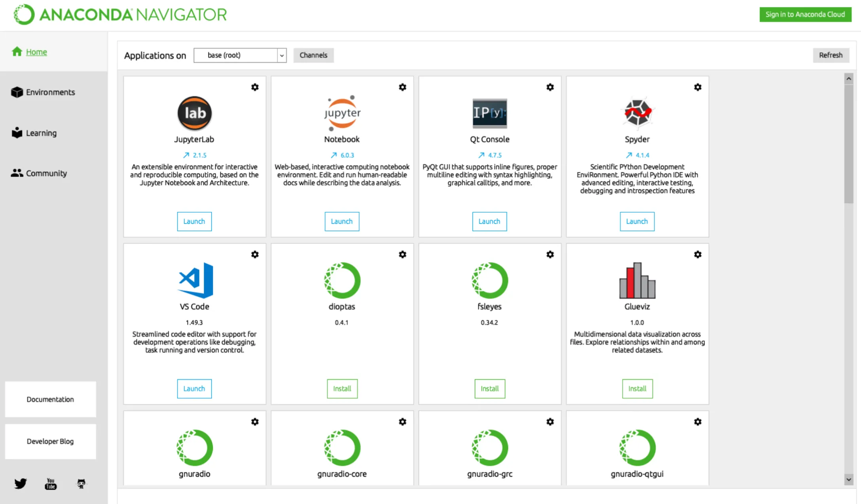This screenshot has width=861, height=504.
Task: Click the Spyder app icon
Action: click(637, 113)
